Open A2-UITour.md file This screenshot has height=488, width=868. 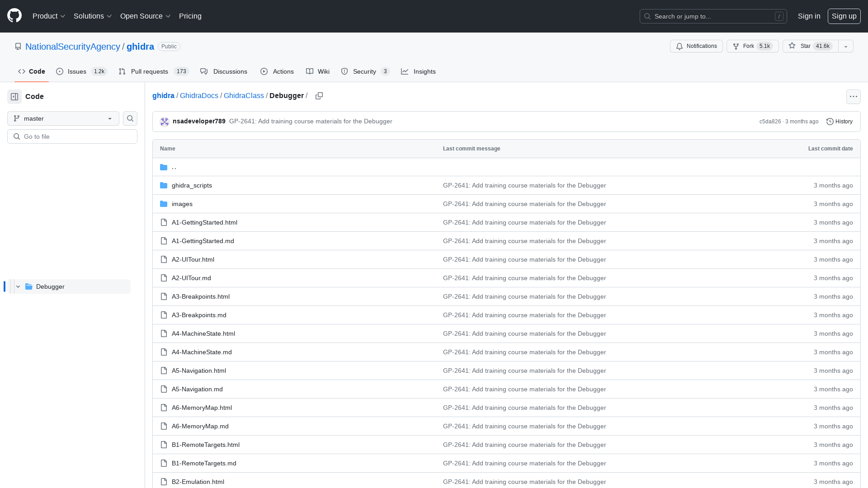(191, 278)
